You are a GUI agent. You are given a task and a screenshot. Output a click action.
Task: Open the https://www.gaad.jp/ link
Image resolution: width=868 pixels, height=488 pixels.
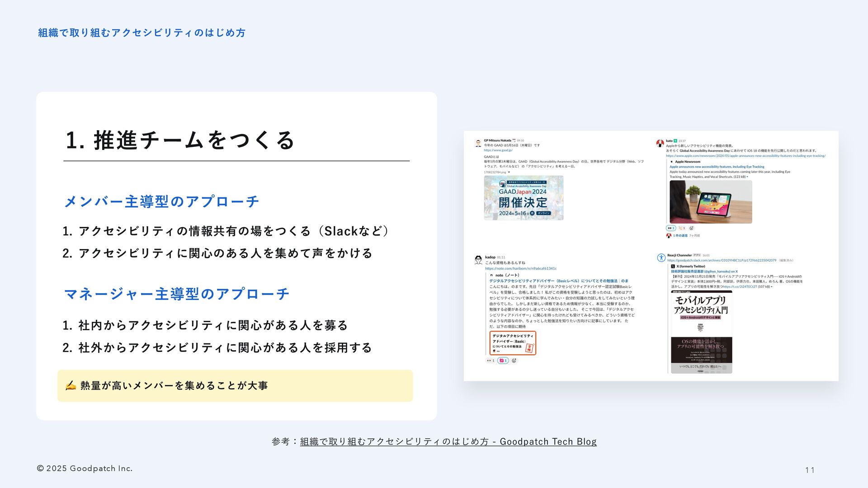498,150
